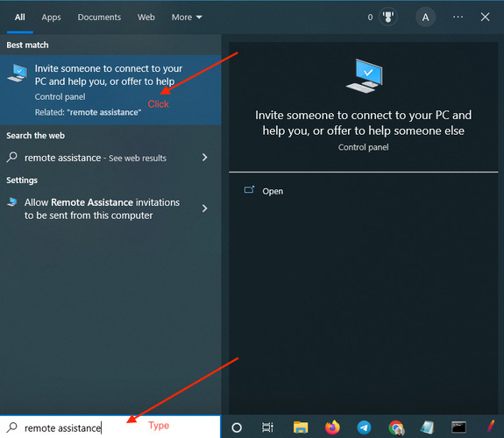The image size is (504, 438).
Task: Click the Related: "remote assistance" text
Action: (88, 112)
